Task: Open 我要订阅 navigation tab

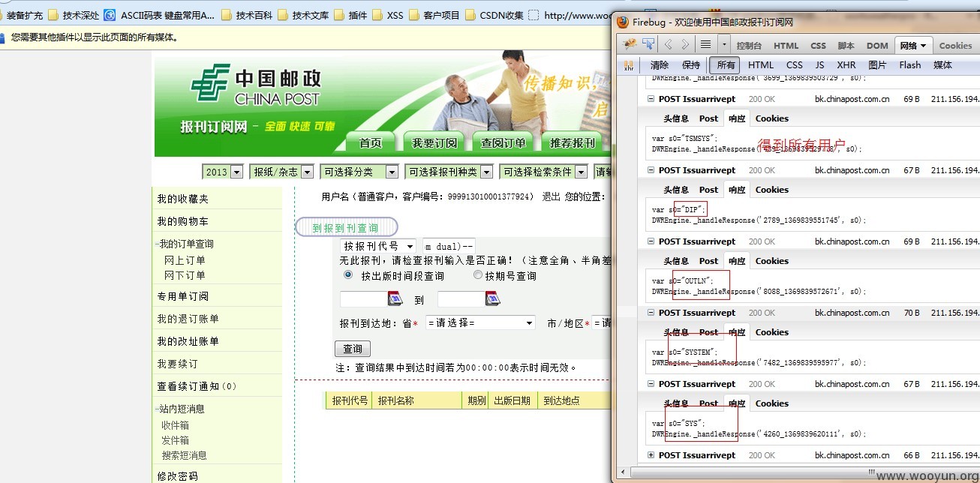Action: [x=434, y=142]
